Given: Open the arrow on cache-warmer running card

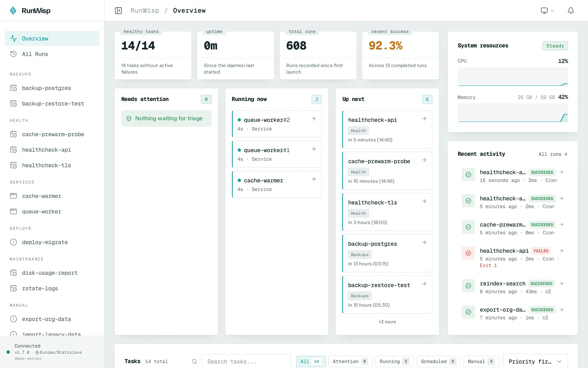Looking at the screenshot, I should (313, 179).
